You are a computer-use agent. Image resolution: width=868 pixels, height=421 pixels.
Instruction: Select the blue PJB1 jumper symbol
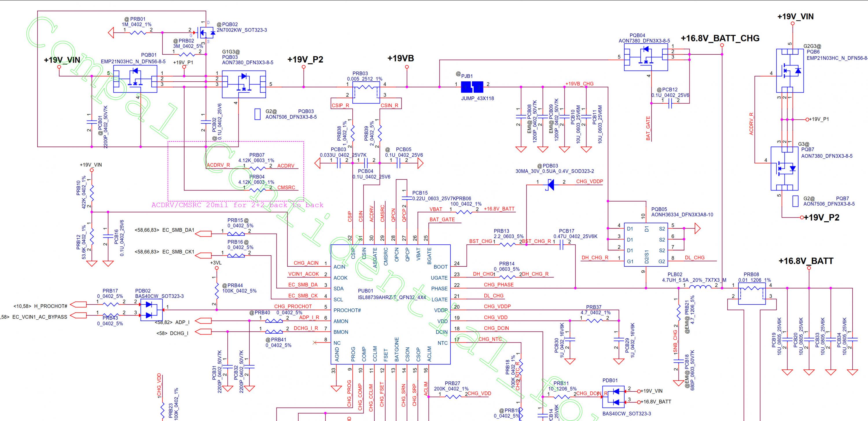click(x=472, y=87)
